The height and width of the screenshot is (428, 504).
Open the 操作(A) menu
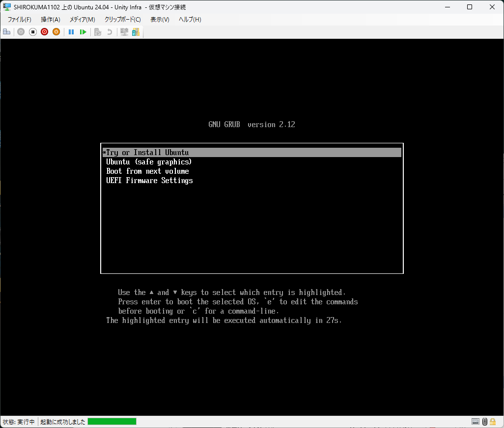coord(51,20)
